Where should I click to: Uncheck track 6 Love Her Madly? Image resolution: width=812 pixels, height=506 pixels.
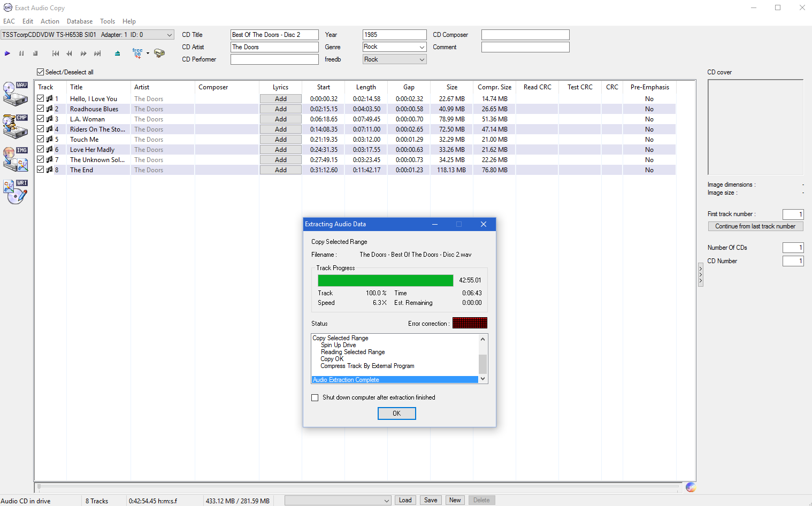[x=40, y=149]
